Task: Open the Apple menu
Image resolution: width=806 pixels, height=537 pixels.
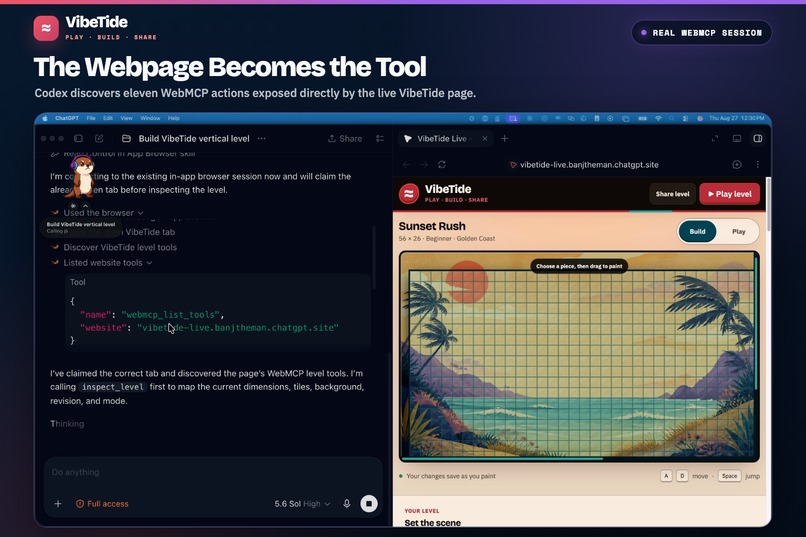Action: (x=45, y=118)
